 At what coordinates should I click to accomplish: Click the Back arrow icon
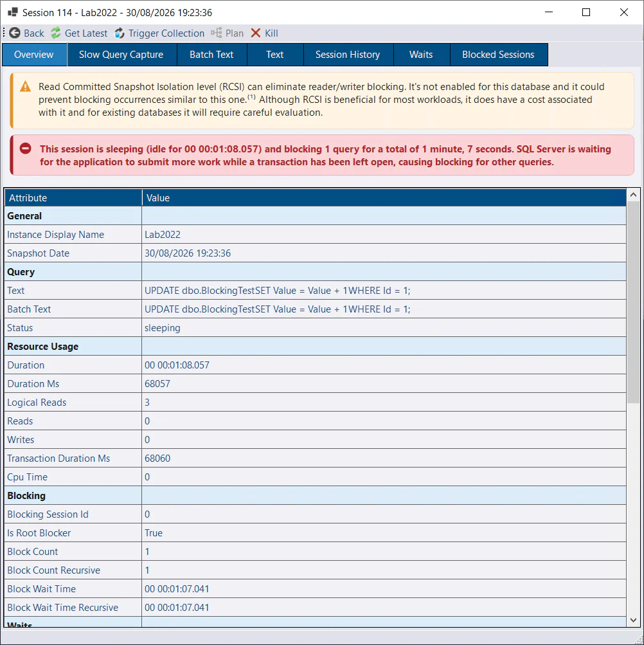coord(15,33)
